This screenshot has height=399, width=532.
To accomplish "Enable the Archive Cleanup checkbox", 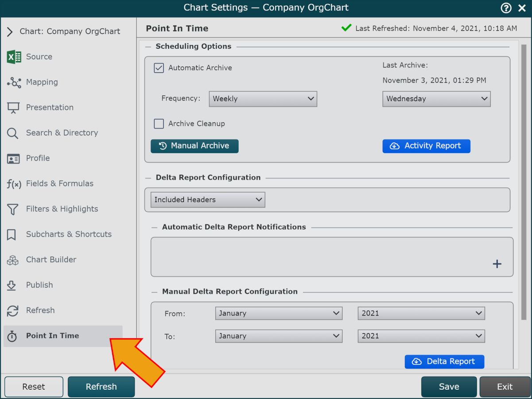I will tap(159, 124).
